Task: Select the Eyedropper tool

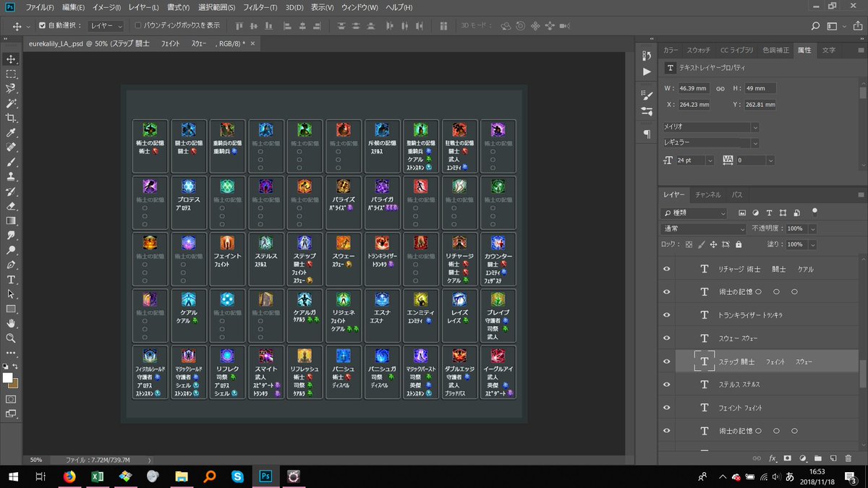Action: pyautogui.click(x=11, y=133)
